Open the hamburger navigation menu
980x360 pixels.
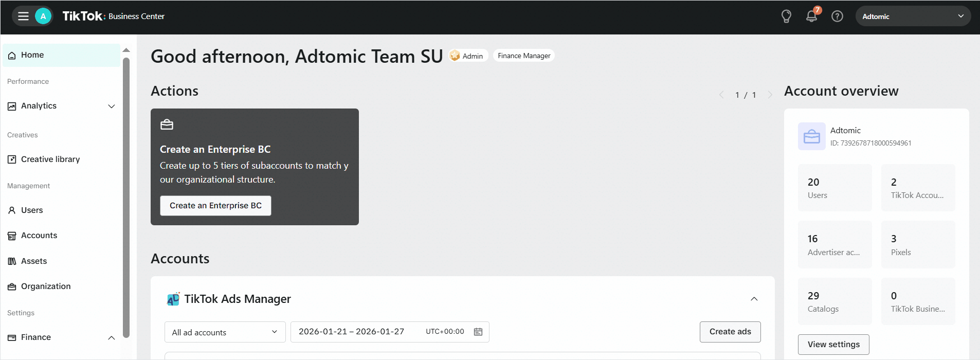pos(23,16)
